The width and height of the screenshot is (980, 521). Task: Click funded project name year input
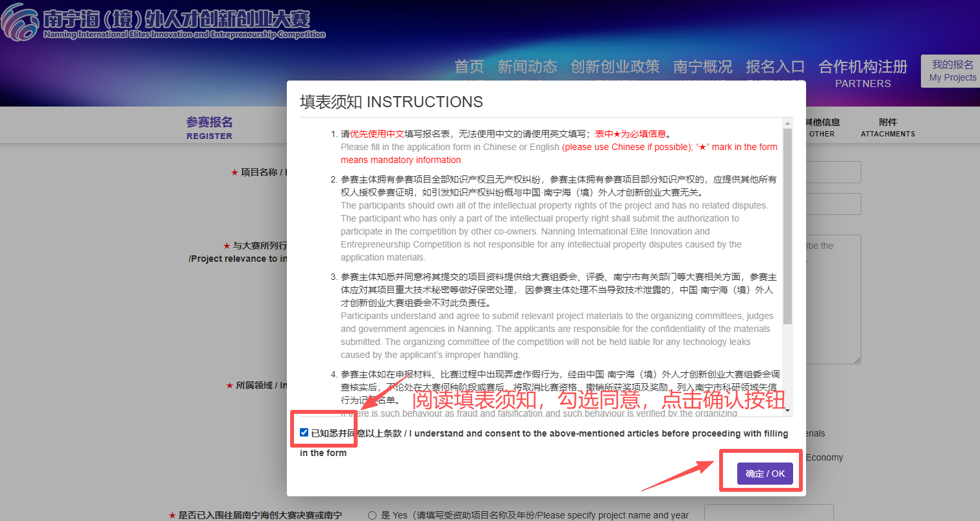pyautogui.click(x=768, y=513)
